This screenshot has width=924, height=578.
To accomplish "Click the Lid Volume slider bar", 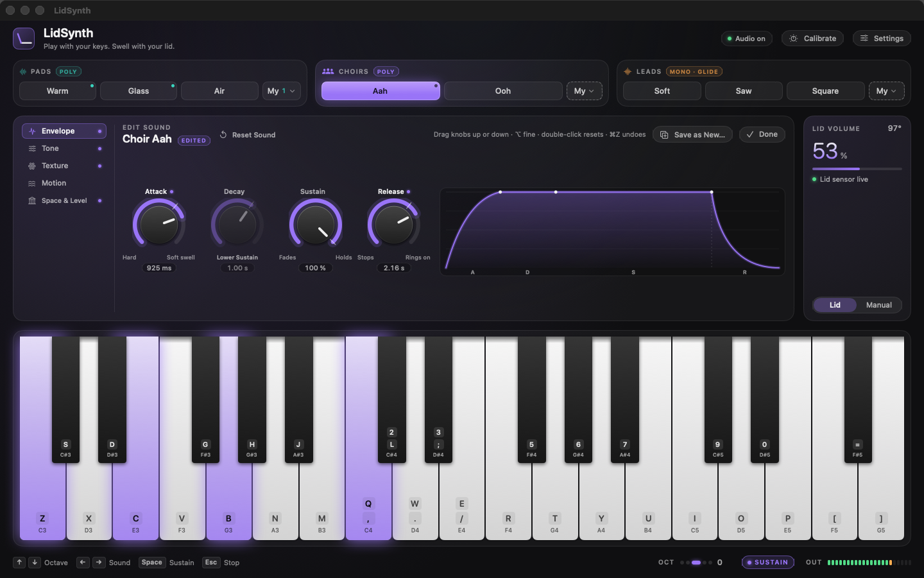I will click(857, 169).
